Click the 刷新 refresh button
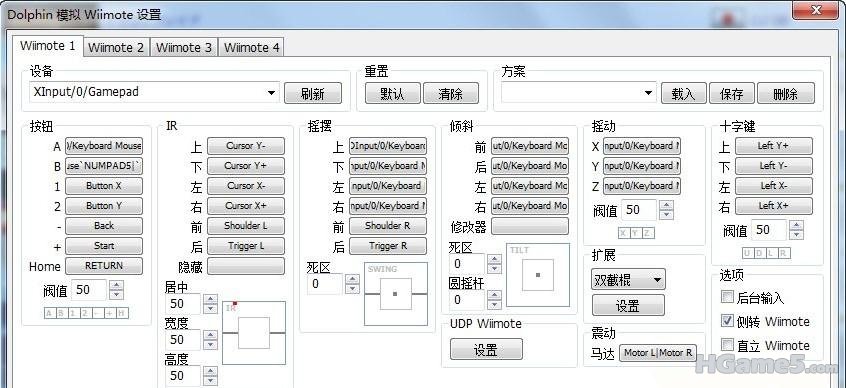The width and height of the screenshot is (846, 388). point(313,93)
